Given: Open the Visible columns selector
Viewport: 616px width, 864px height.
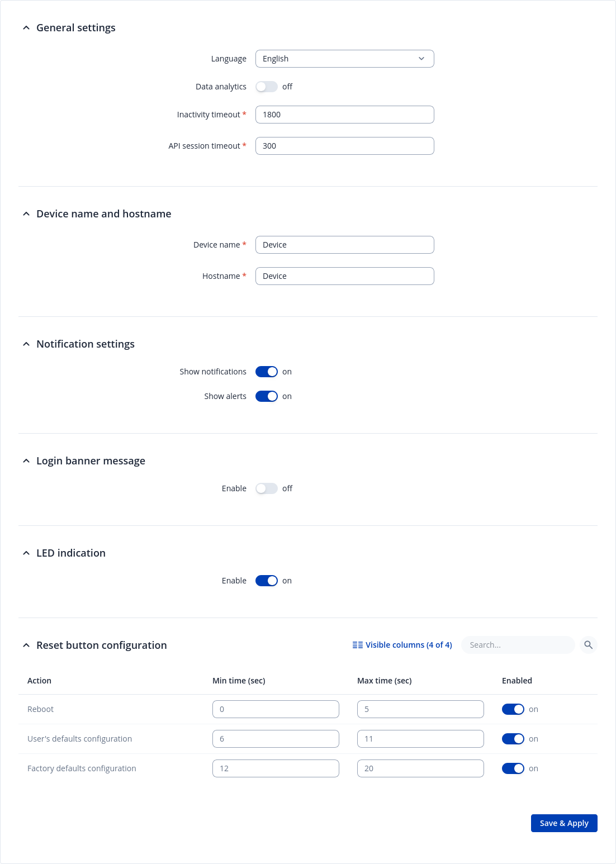Looking at the screenshot, I should coord(402,645).
